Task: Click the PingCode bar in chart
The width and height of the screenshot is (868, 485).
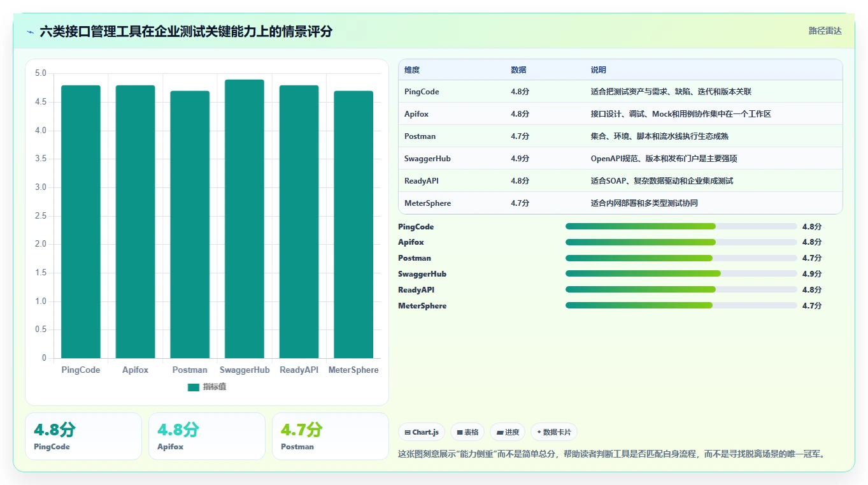Action: (x=81, y=222)
